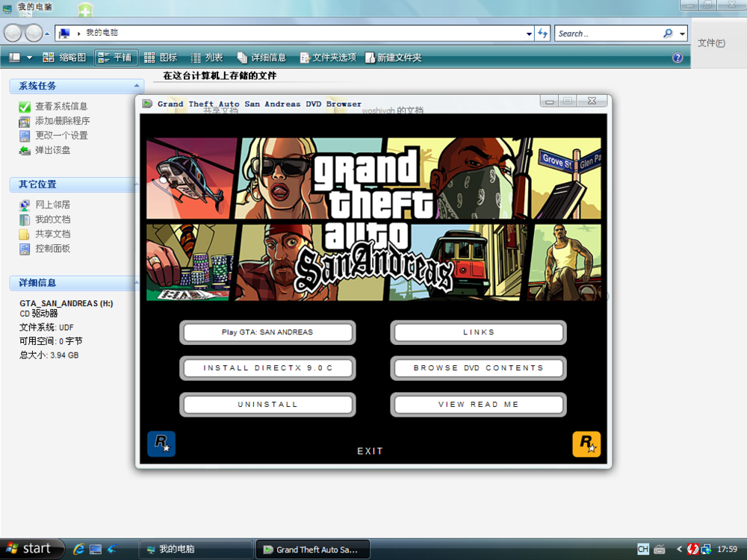Click the DVD Browser title bar icon
The width and height of the screenshot is (747, 560).
tap(147, 103)
